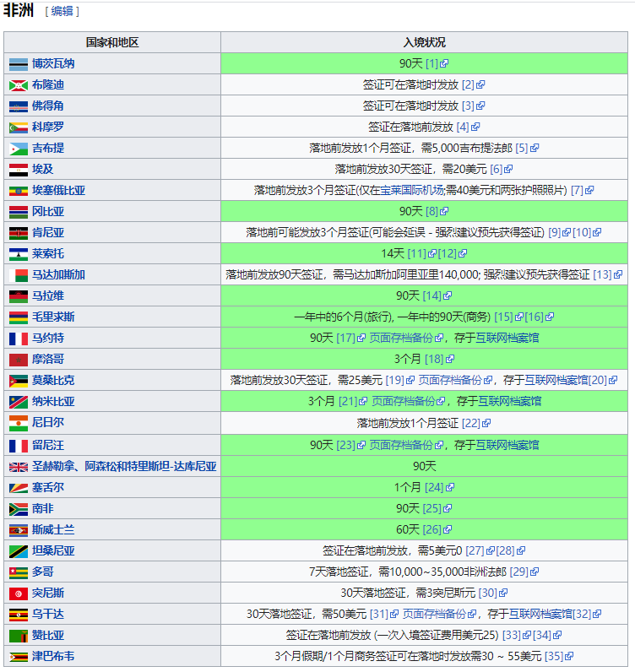Click the Cape Verde flag next to 佛得角

point(19,106)
